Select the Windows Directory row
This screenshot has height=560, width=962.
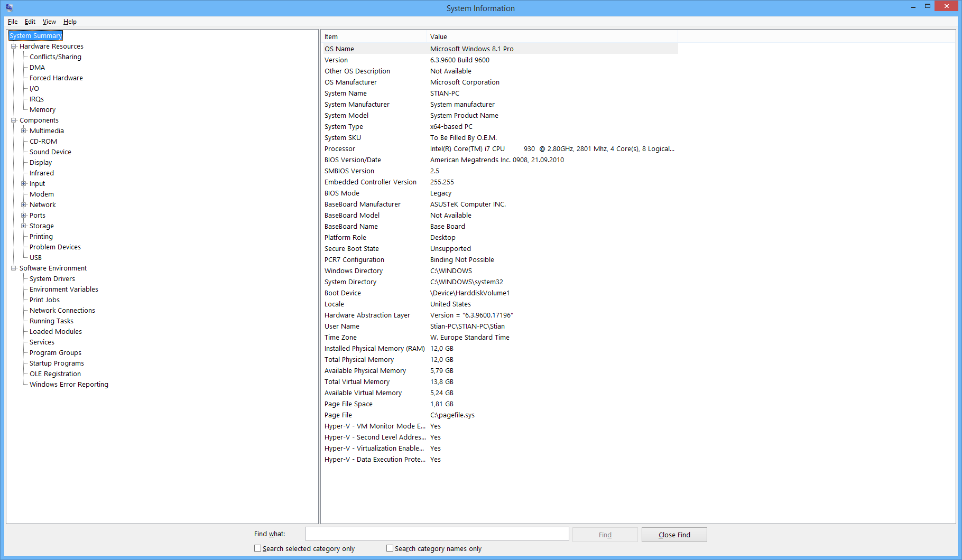[x=499, y=271]
